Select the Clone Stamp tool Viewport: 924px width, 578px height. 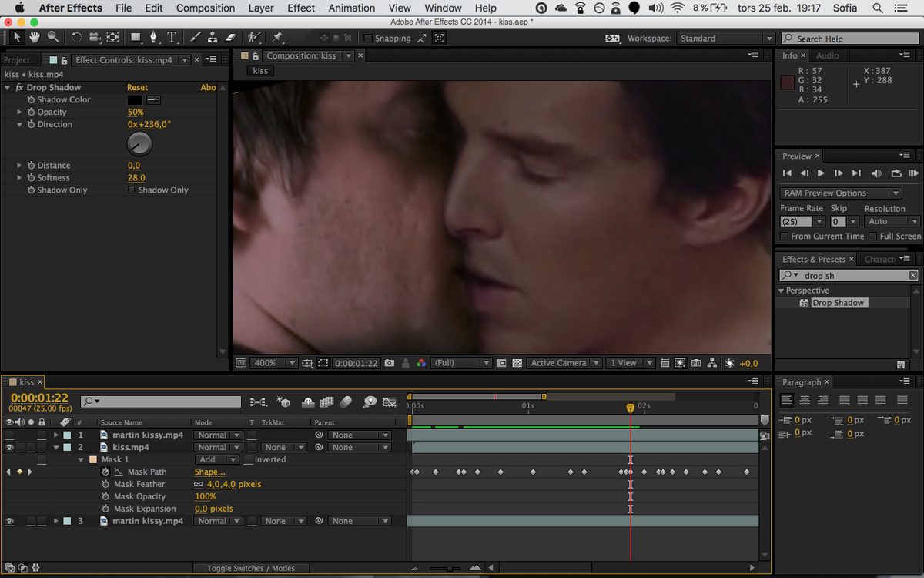(213, 37)
